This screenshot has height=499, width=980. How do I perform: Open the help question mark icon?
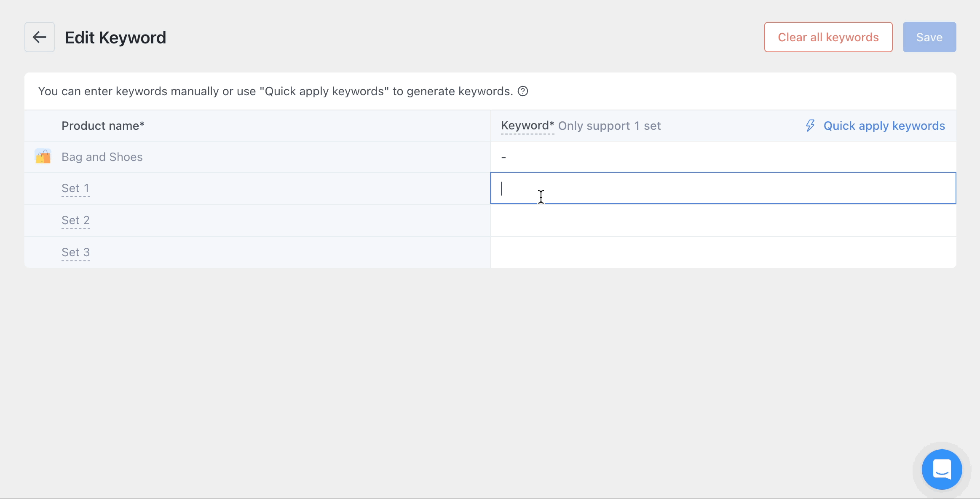pos(523,91)
